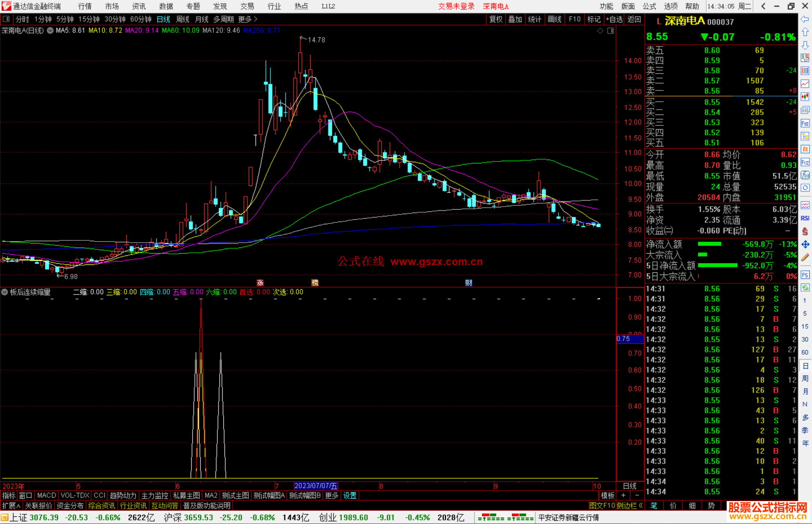Open the 行情 menu
812x524 pixels.
(85, 6)
